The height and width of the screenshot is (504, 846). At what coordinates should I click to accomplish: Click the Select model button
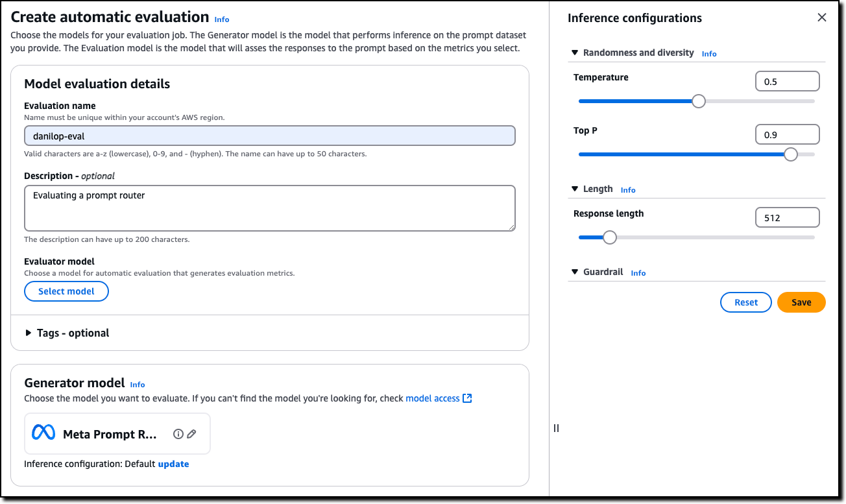pyautogui.click(x=66, y=291)
